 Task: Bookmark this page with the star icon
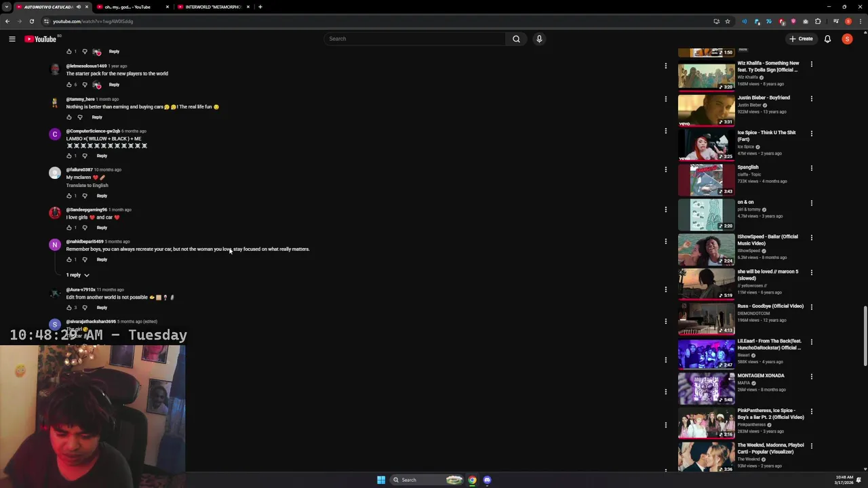(x=728, y=21)
